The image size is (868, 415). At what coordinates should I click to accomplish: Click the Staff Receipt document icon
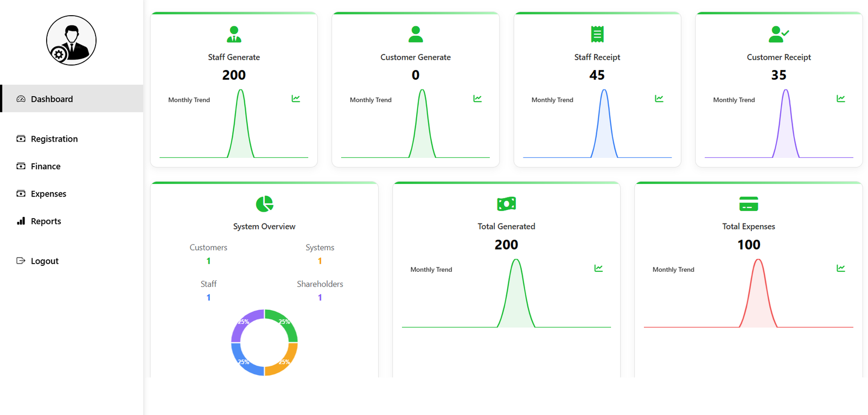click(597, 34)
